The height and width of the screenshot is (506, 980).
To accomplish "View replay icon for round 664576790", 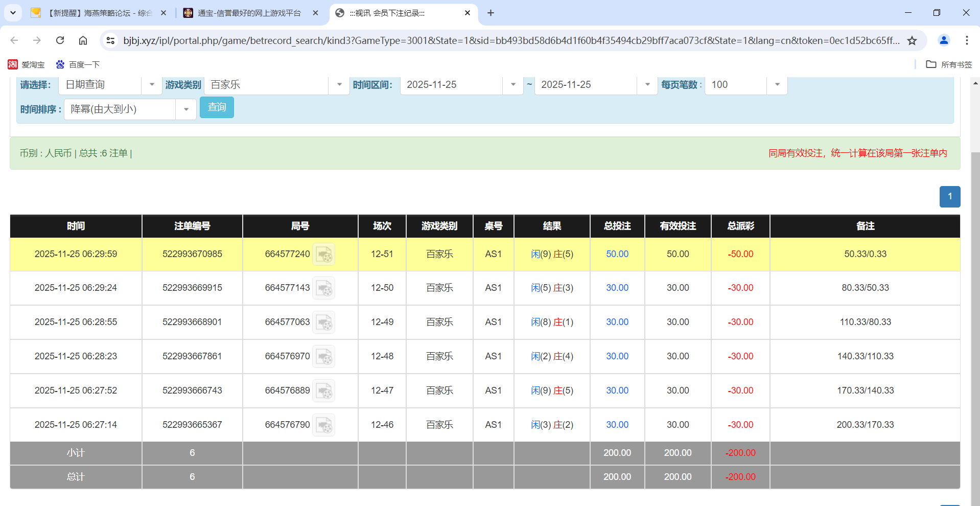I will [x=324, y=424].
